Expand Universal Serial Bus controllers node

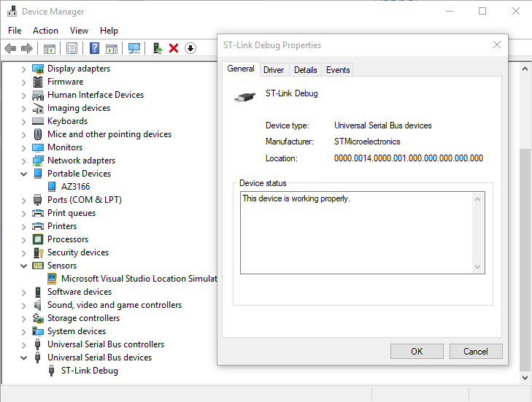23,345
